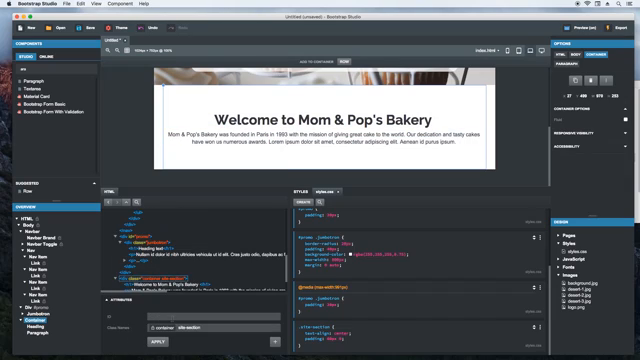This screenshot has width=640, height=360.
Task: Delete the selected container component
Action: [591, 80]
